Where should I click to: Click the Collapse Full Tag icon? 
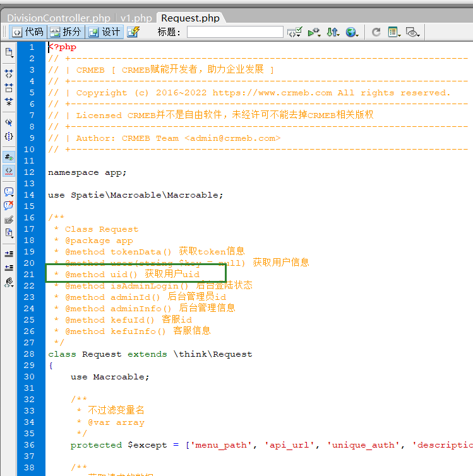click(x=9, y=74)
